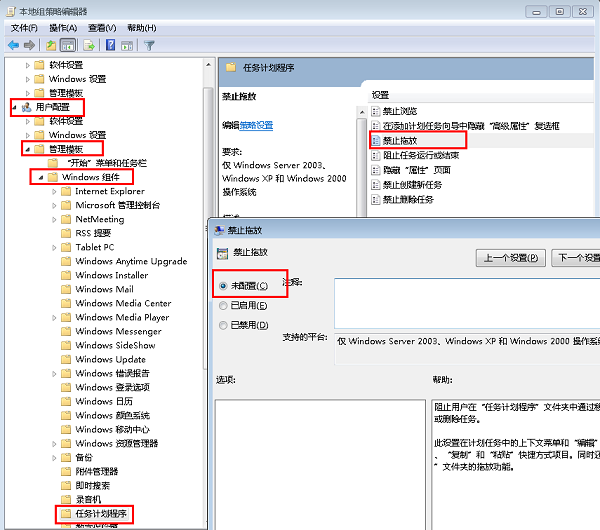This screenshot has width=600, height=530.
Task: Open the 策略设置 link
Action: (x=257, y=125)
